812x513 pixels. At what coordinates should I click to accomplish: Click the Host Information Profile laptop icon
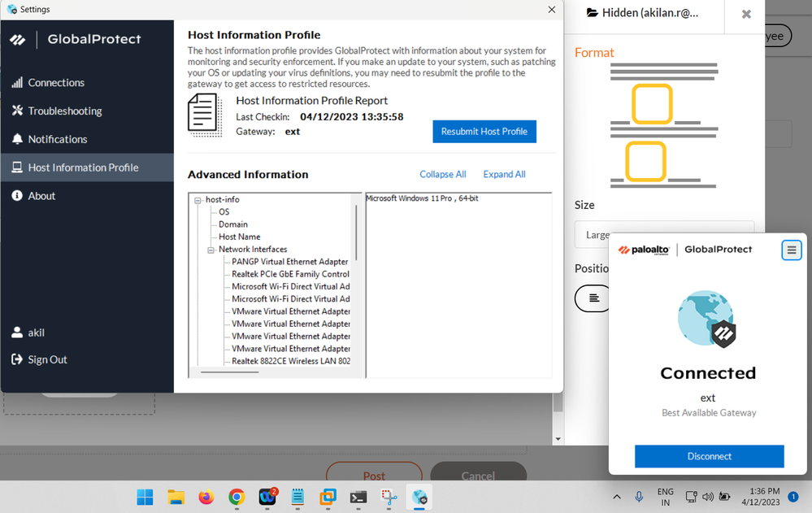[17, 167]
